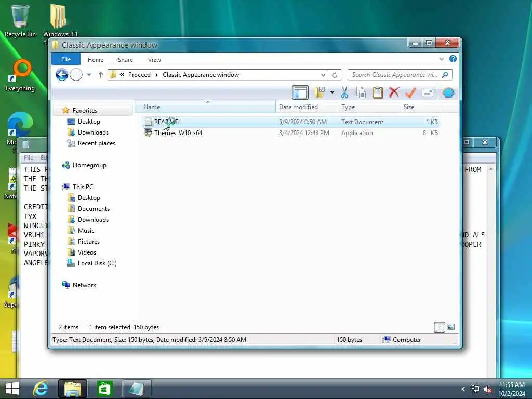Switch to details view layout
The width and height of the screenshot is (532, 399).
pos(440,327)
